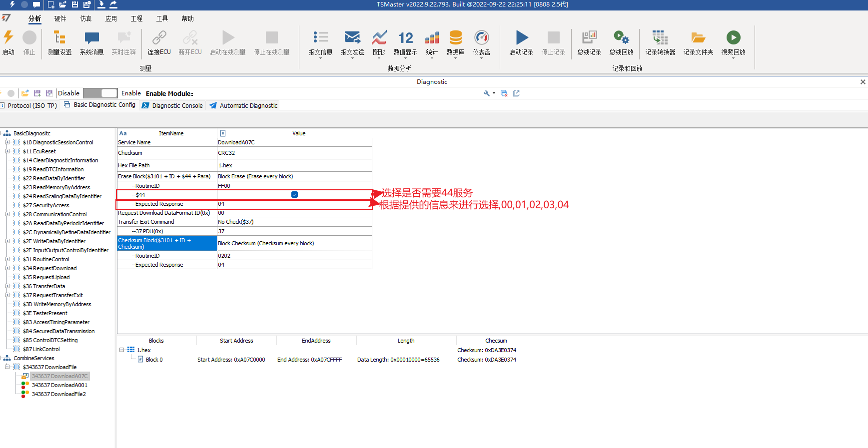Open the wrench settings dropdown
Image resolution: width=868 pixels, height=448 pixels.
click(x=489, y=93)
